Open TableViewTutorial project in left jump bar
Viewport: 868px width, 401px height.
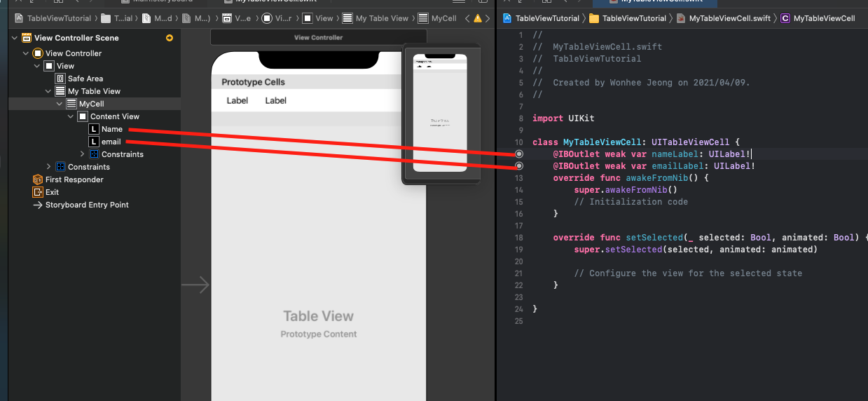click(53, 18)
